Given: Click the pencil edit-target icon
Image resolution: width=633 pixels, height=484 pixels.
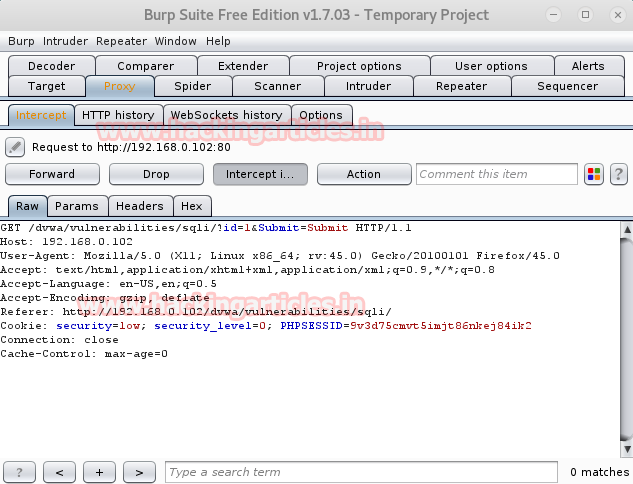Looking at the screenshot, I should click(15, 147).
